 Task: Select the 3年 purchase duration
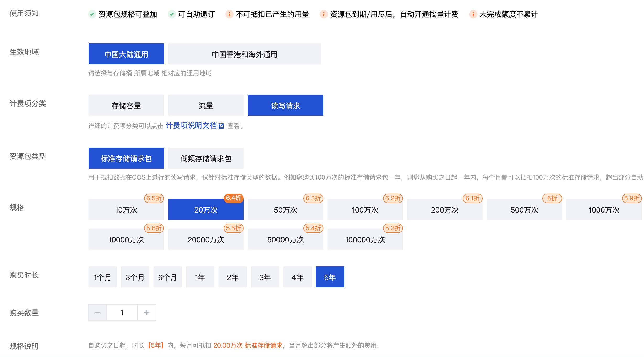[265, 277]
